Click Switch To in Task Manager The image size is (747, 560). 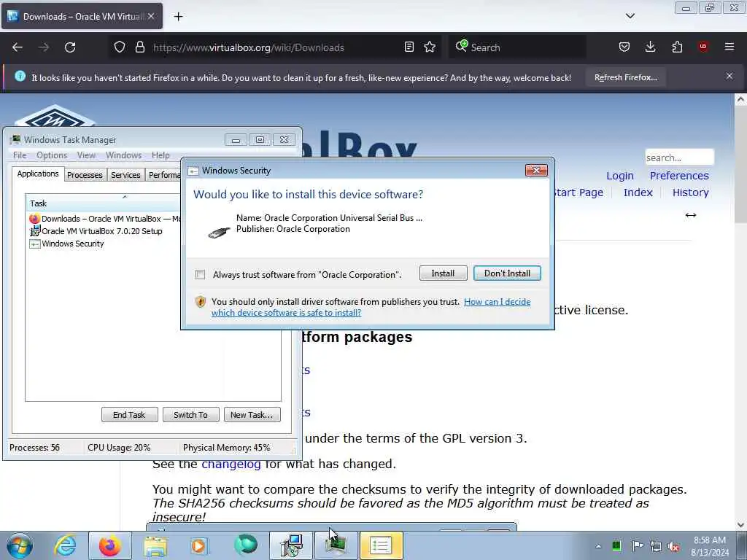pos(190,415)
